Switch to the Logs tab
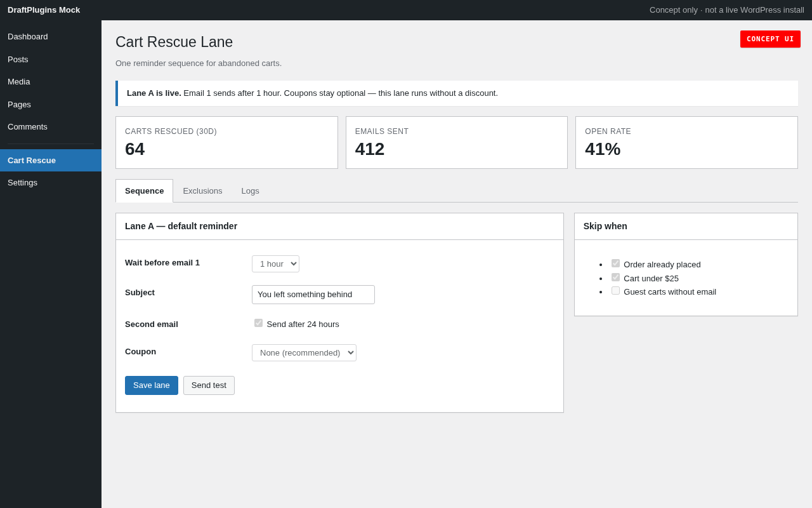 click(x=250, y=191)
